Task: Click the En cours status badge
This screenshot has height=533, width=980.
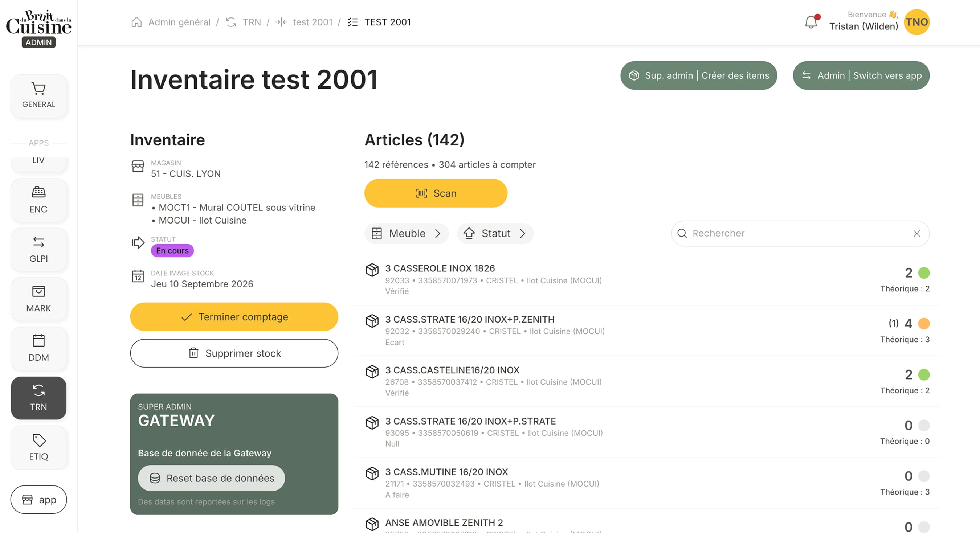Action: 172,250
